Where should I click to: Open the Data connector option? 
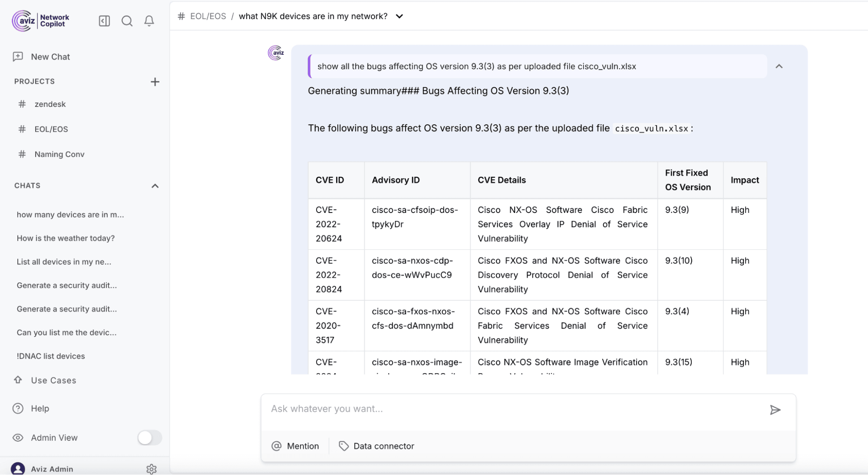pos(376,446)
